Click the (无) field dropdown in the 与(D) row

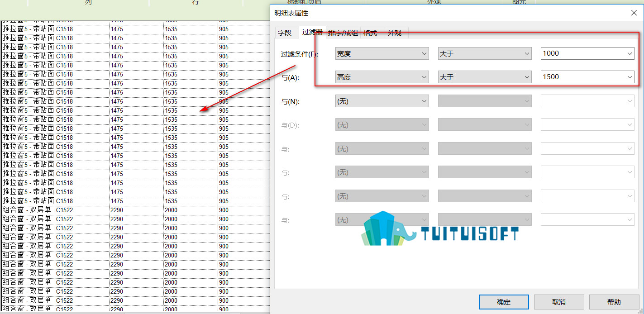(x=382, y=124)
